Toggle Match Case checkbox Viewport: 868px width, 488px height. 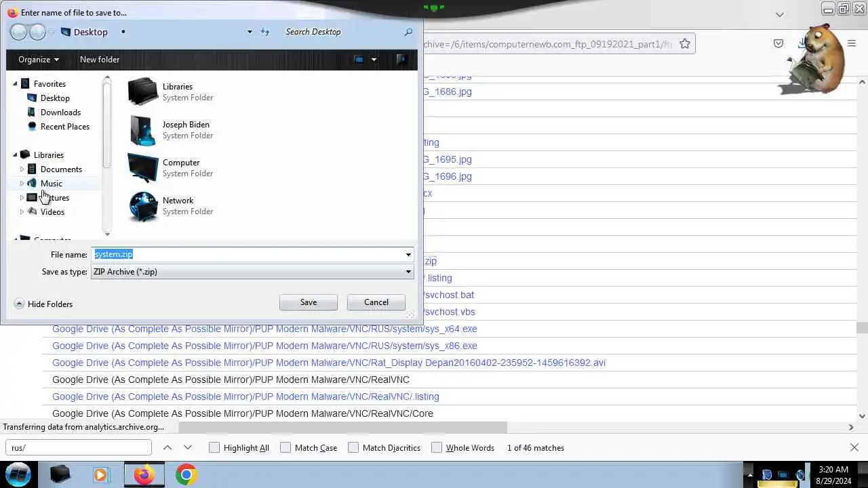285,447
